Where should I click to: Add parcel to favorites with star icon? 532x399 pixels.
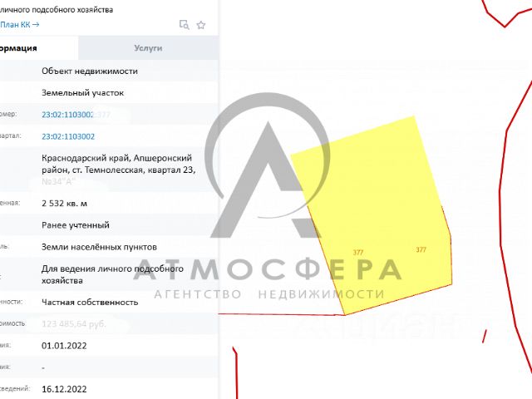tap(201, 25)
